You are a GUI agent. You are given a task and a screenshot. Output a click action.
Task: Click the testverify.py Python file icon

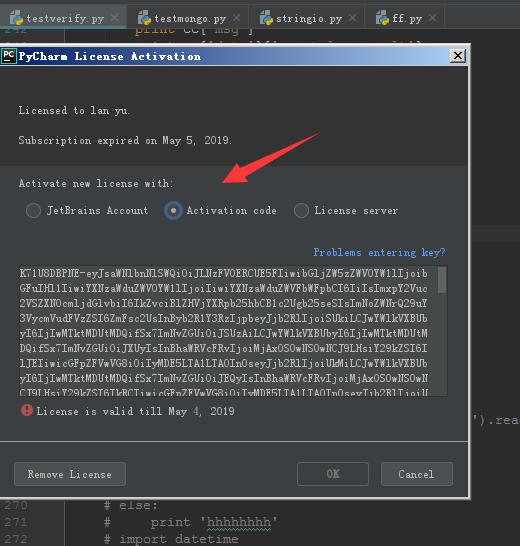[16, 18]
